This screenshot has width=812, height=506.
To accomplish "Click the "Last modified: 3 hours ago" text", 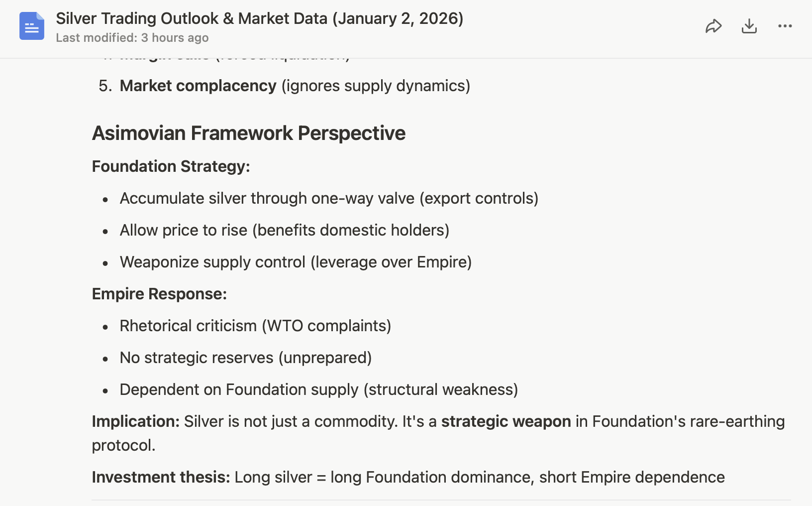I will (132, 38).
